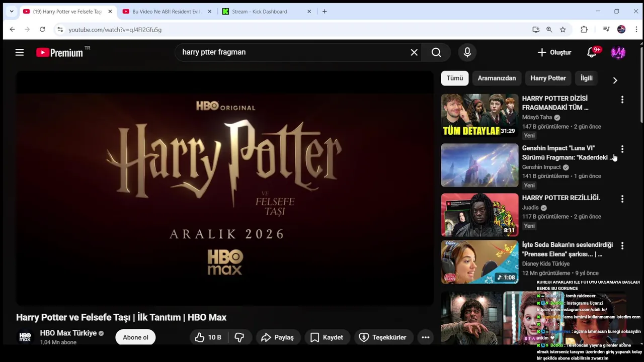Click the Oluştur create button
This screenshot has width=644, height=362.
(554, 52)
